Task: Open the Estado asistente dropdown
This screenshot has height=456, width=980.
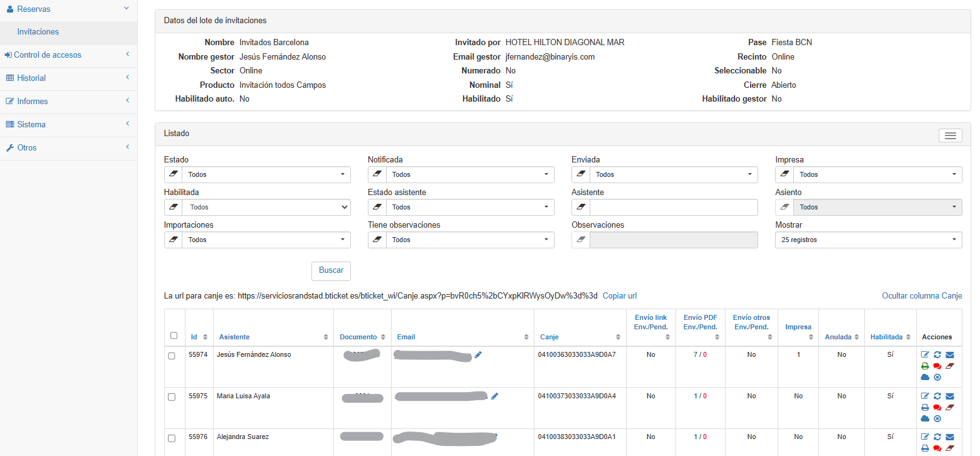Action: click(470, 207)
